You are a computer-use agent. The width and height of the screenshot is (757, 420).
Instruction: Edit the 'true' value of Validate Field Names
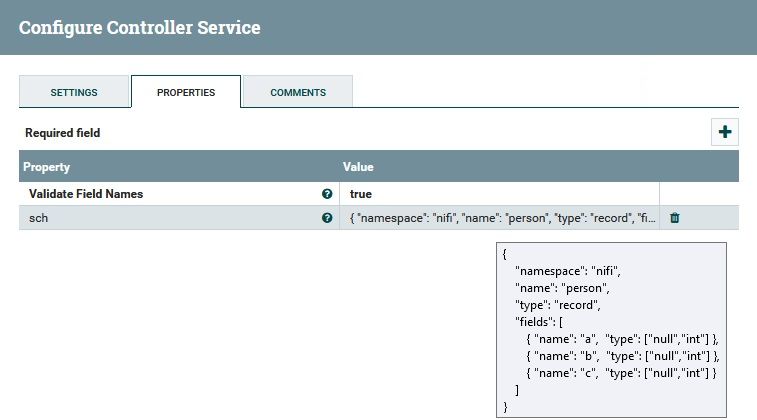point(500,194)
